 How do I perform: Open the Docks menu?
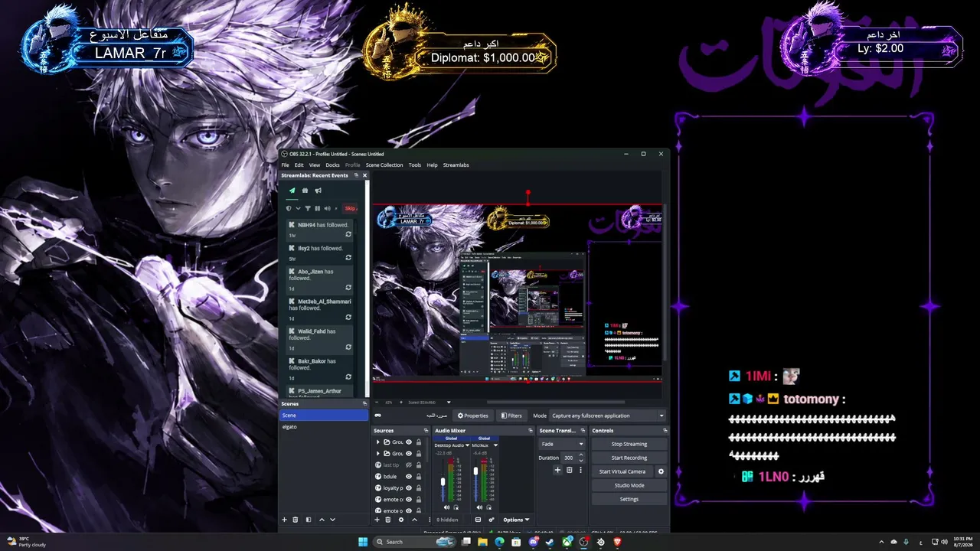point(332,165)
